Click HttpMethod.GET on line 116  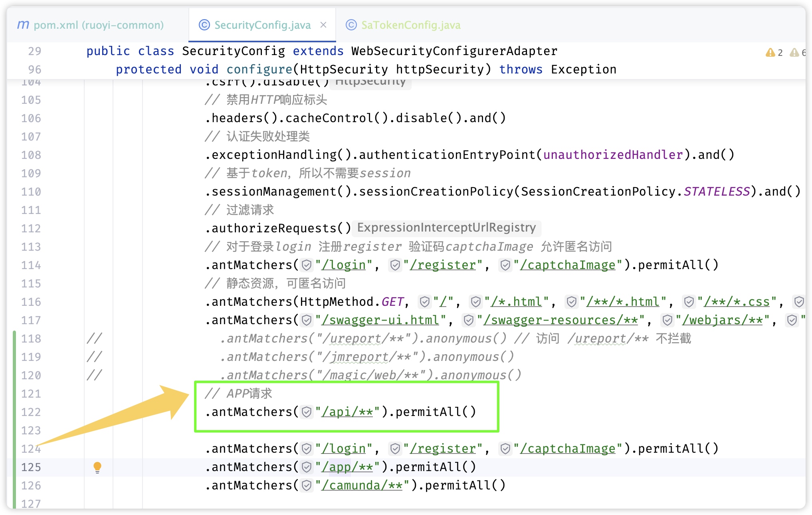tap(352, 302)
